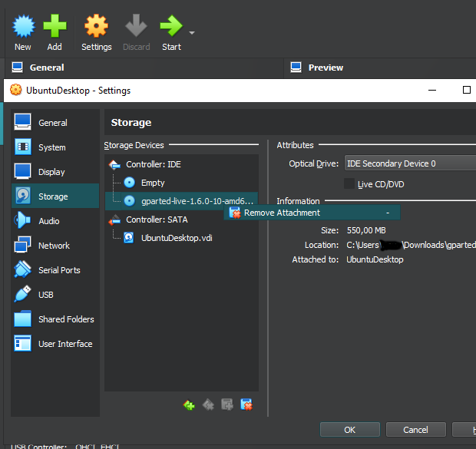Click the Attached to value UbuntuDesktop
The image size is (476, 449).
pyautogui.click(x=375, y=259)
